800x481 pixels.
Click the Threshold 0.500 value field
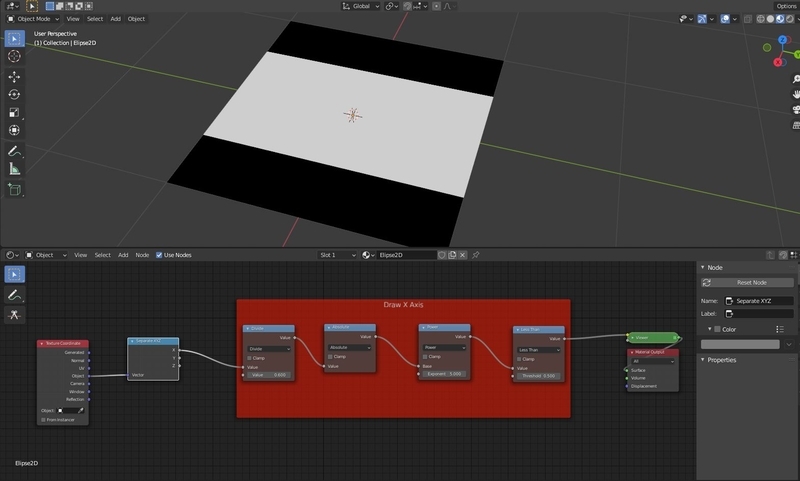[538, 376]
